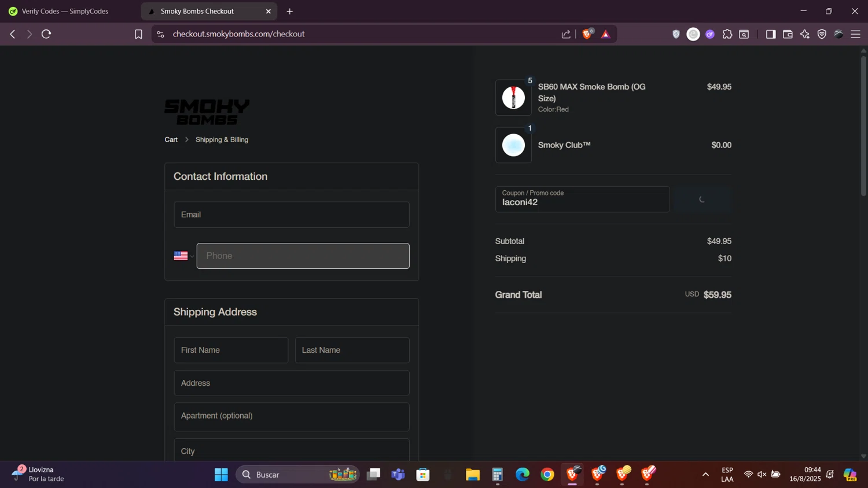
Task: Go to Cart breadcrumb link
Action: click(x=171, y=139)
